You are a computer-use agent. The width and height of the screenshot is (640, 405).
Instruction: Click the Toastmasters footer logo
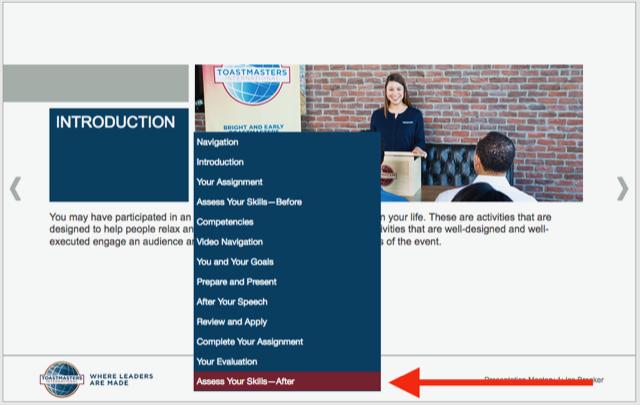click(62, 379)
